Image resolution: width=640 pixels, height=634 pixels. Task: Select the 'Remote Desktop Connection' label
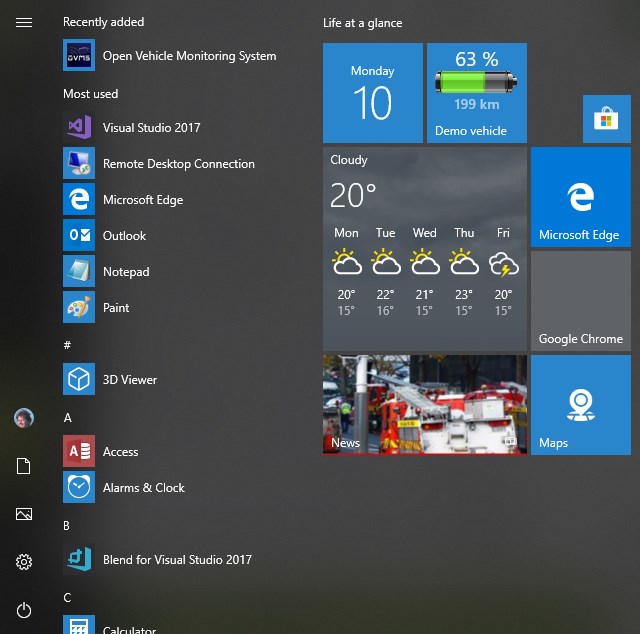point(179,164)
